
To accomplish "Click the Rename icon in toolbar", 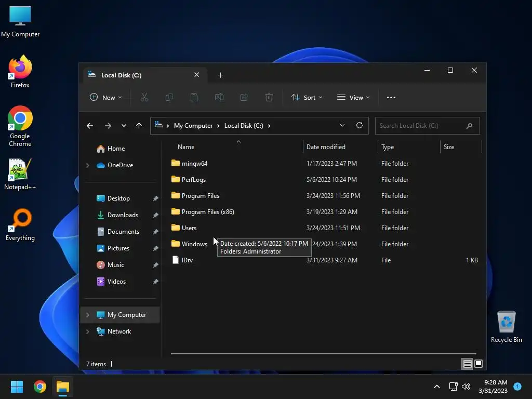I will coord(219,97).
